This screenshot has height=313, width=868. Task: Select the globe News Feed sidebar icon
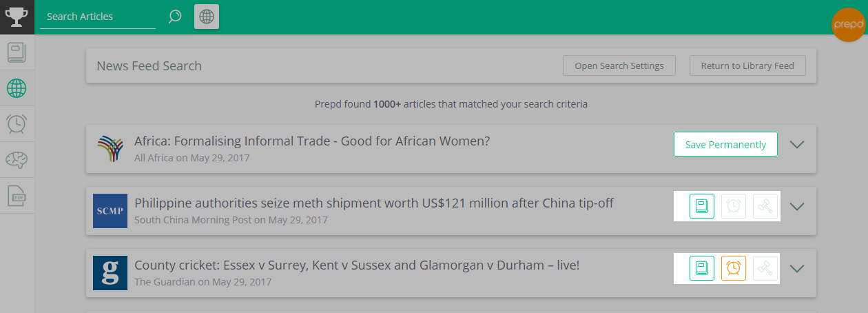tap(17, 88)
